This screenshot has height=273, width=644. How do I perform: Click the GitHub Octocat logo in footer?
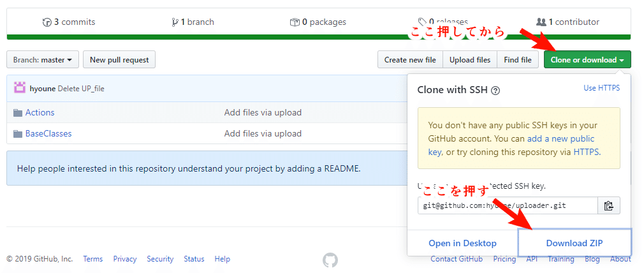coord(330,260)
